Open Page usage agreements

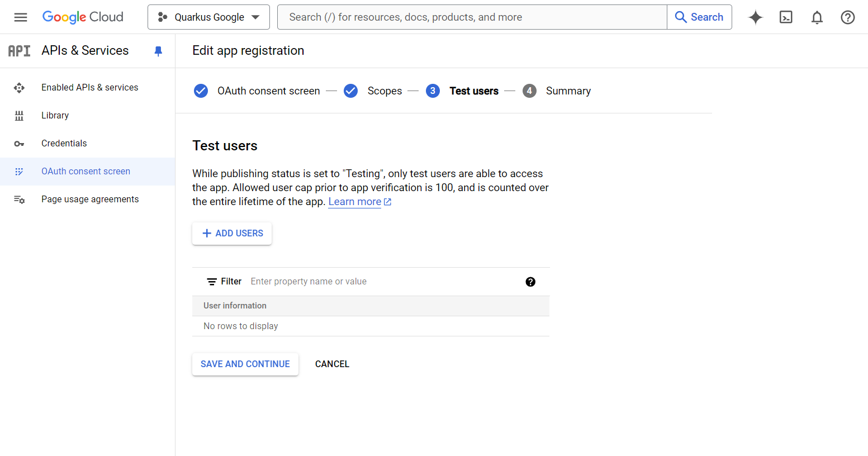pyautogui.click(x=90, y=199)
